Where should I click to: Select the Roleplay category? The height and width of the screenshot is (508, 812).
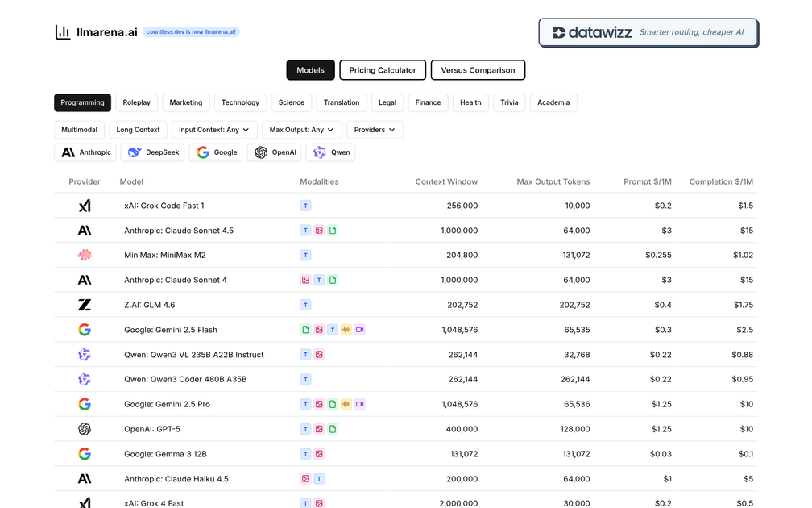(x=137, y=102)
